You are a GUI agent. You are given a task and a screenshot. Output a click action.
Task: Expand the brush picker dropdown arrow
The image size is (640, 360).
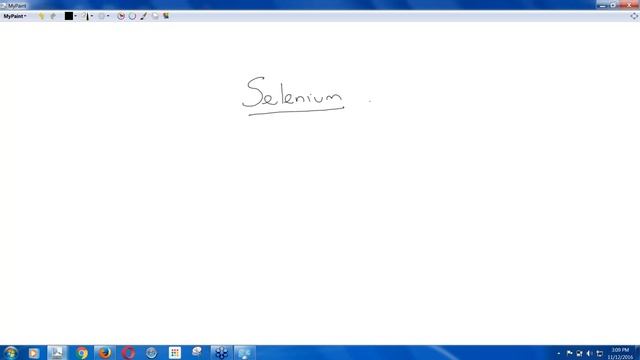(x=92, y=16)
